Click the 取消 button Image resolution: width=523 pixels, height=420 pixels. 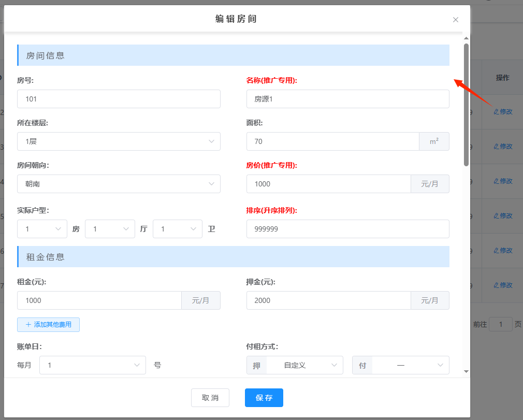click(x=210, y=398)
